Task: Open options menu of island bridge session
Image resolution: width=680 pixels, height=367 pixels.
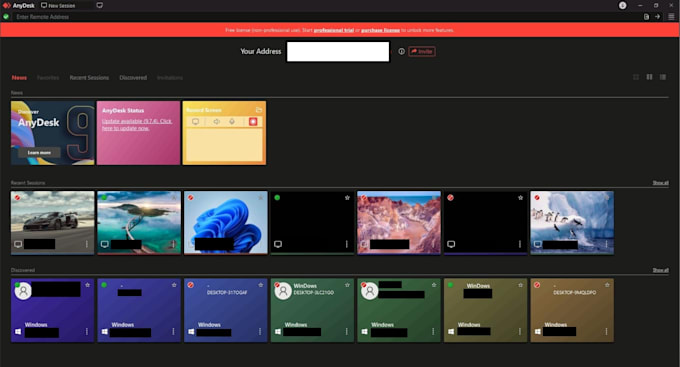Action: pos(173,244)
